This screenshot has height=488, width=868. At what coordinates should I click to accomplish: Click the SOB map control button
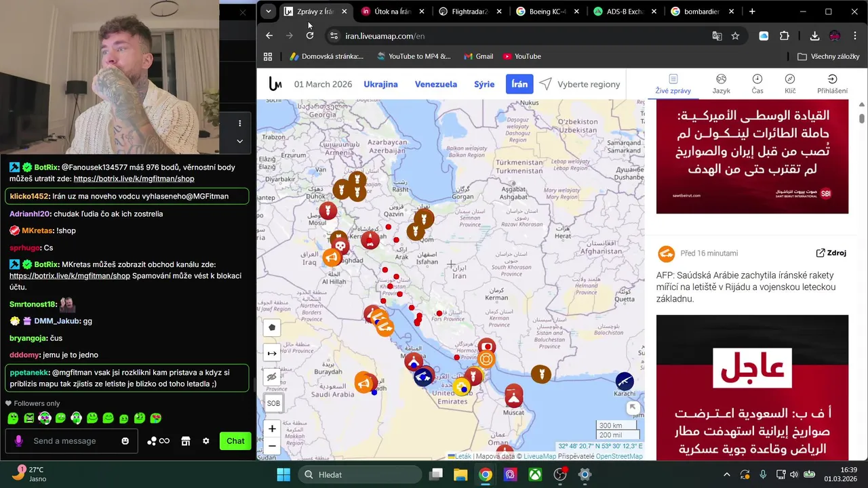[x=273, y=403]
